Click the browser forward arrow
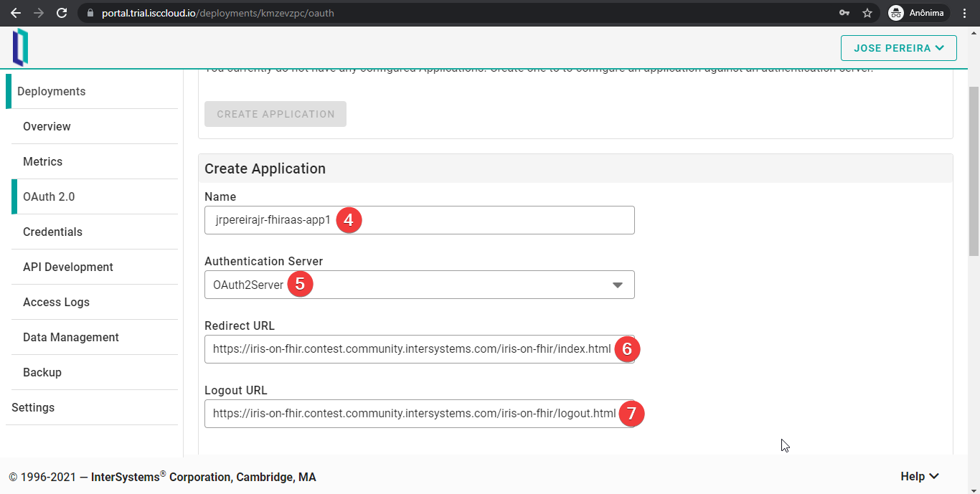This screenshot has height=494, width=980. [39, 13]
